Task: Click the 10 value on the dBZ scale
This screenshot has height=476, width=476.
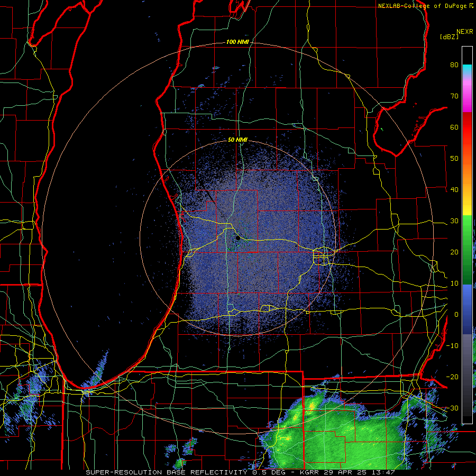Action: (x=454, y=283)
